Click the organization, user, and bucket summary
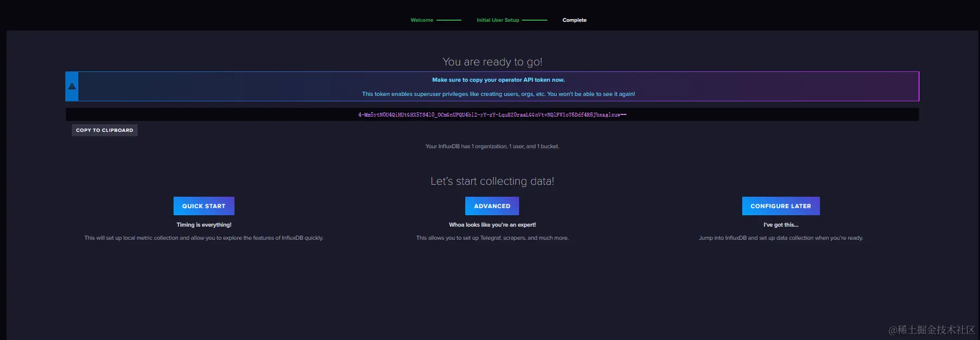 [492, 147]
